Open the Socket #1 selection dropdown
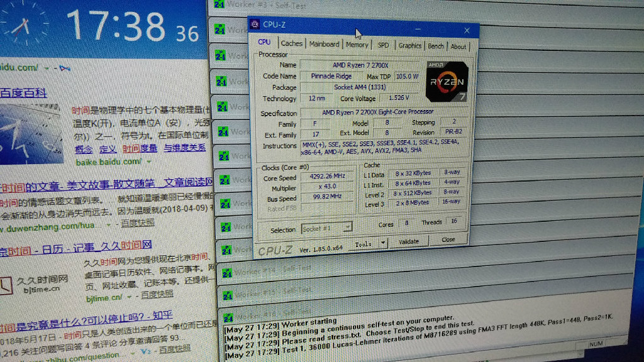The image size is (644, 362). pyautogui.click(x=326, y=228)
